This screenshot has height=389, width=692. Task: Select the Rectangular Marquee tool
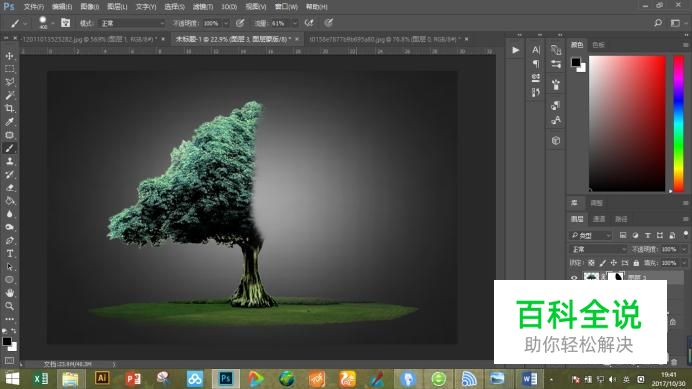(x=9, y=69)
